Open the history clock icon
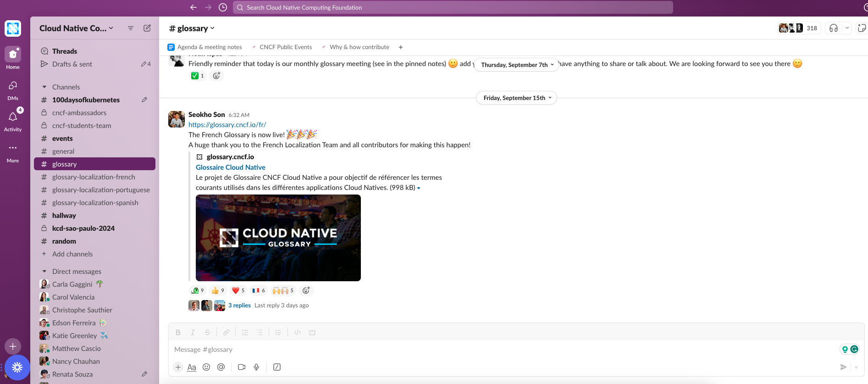The width and height of the screenshot is (868, 384). [x=223, y=7]
